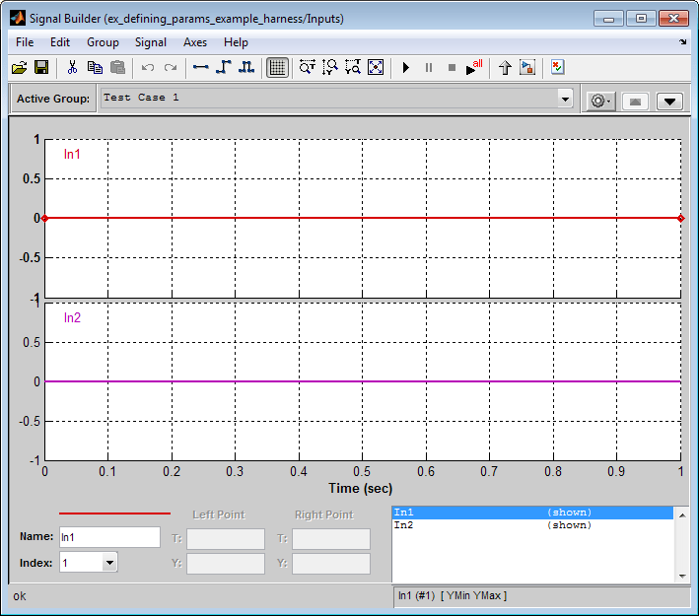Edit the signal Name field

(x=109, y=537)
